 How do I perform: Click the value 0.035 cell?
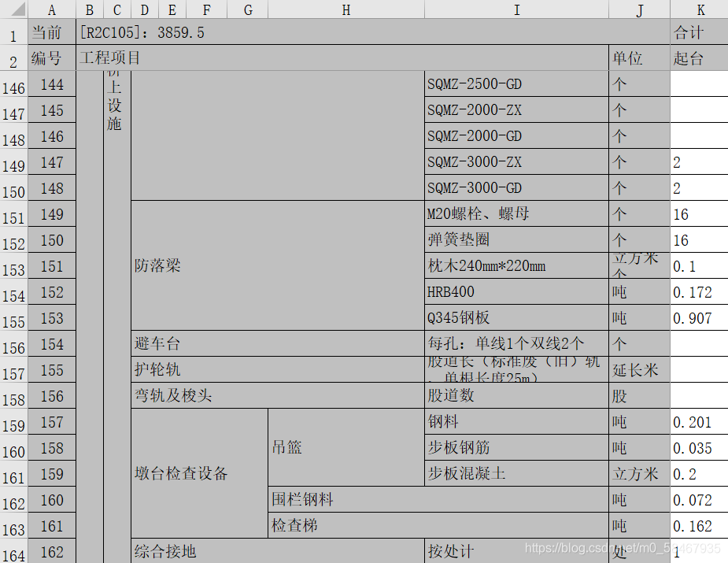699,448
